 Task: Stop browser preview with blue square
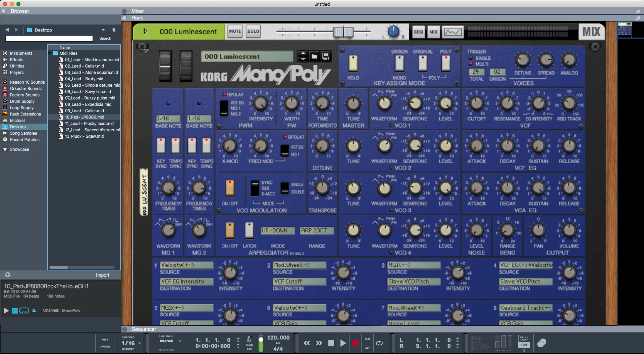[15, 311]
